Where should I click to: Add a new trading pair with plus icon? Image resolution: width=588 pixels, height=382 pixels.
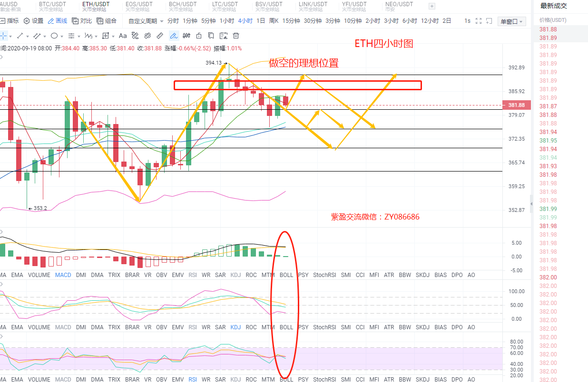[x=432, y=6]
